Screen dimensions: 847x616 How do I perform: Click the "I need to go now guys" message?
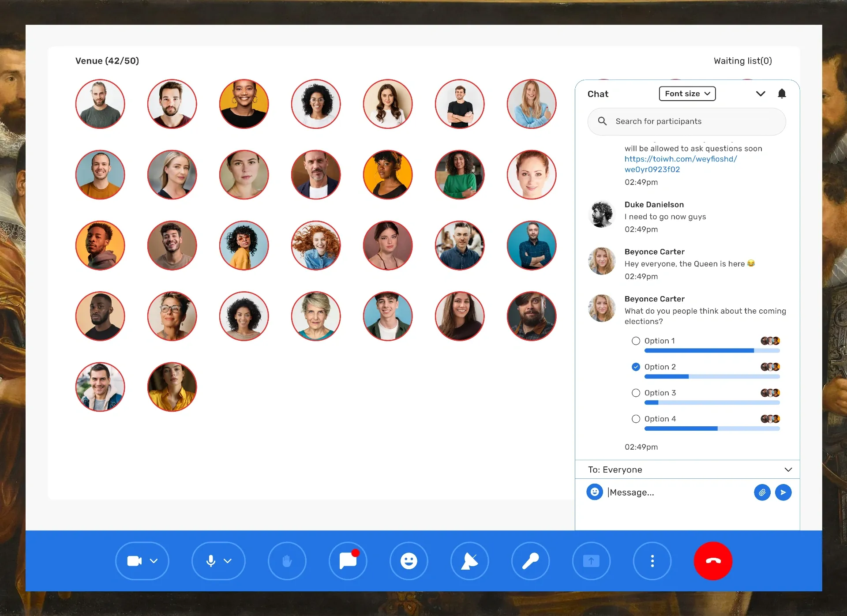click(x=665, y=217)
